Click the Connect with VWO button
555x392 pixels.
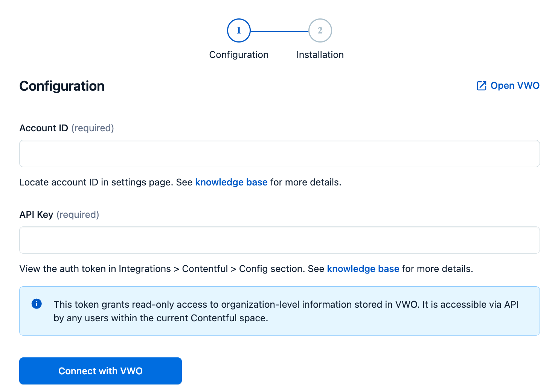point(101,371)
